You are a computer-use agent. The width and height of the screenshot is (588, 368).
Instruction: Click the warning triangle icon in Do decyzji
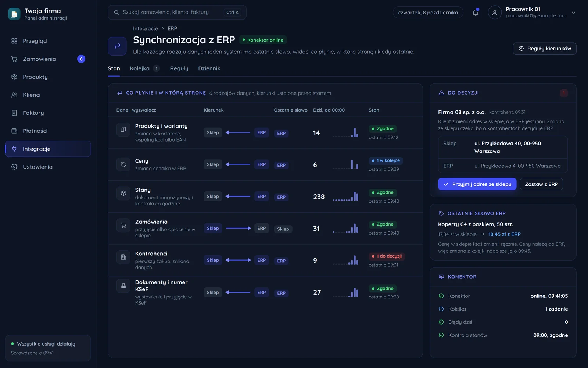click(x=441, y=93)
